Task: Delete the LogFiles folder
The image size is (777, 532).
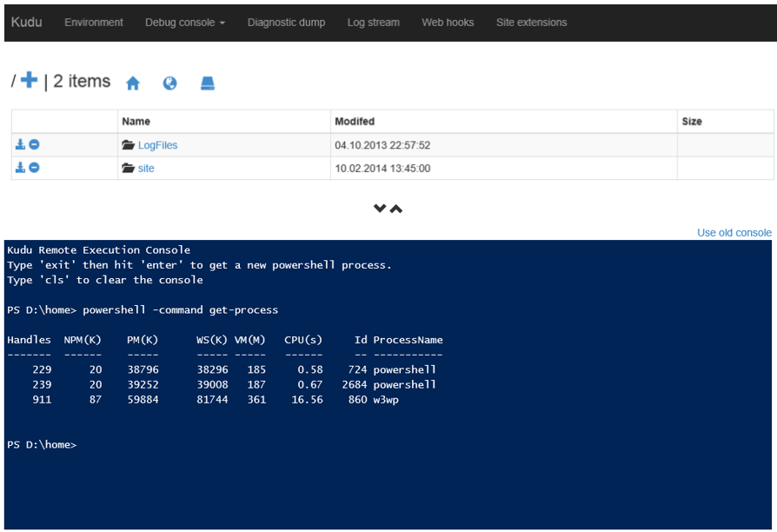Action: pos(34,144)
